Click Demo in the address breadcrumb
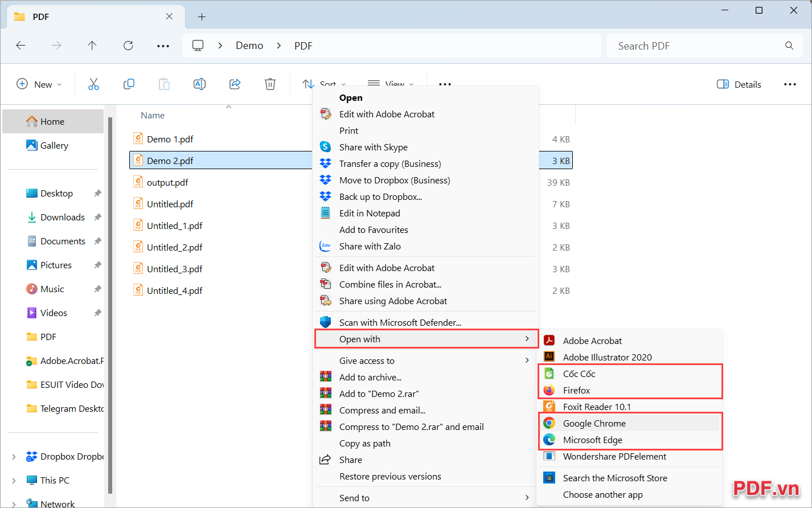 pos(249,46)
